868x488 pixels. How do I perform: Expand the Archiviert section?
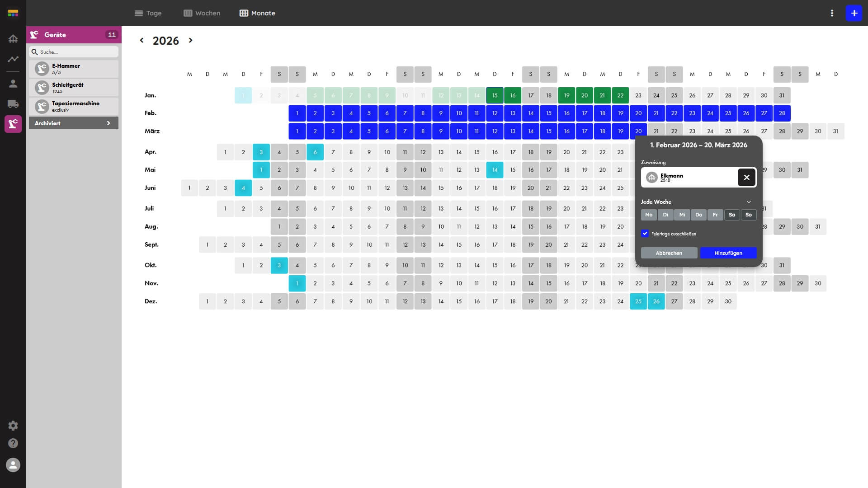74,123
